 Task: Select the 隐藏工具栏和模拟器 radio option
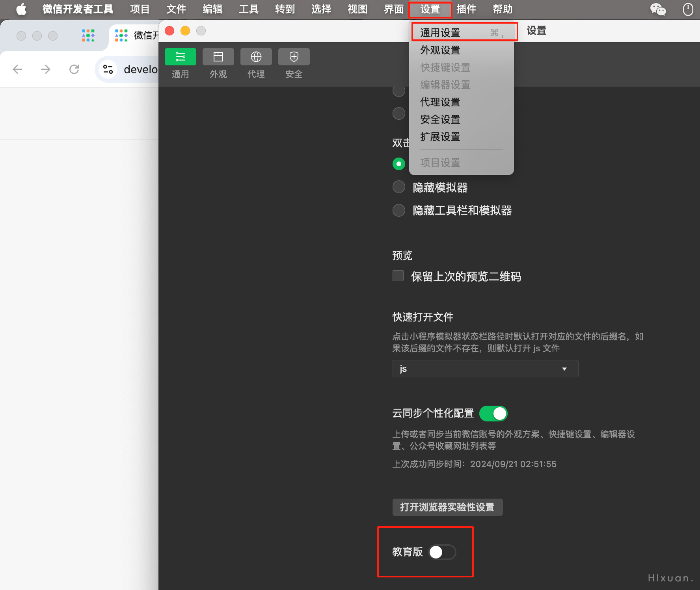tap(399, 210)
